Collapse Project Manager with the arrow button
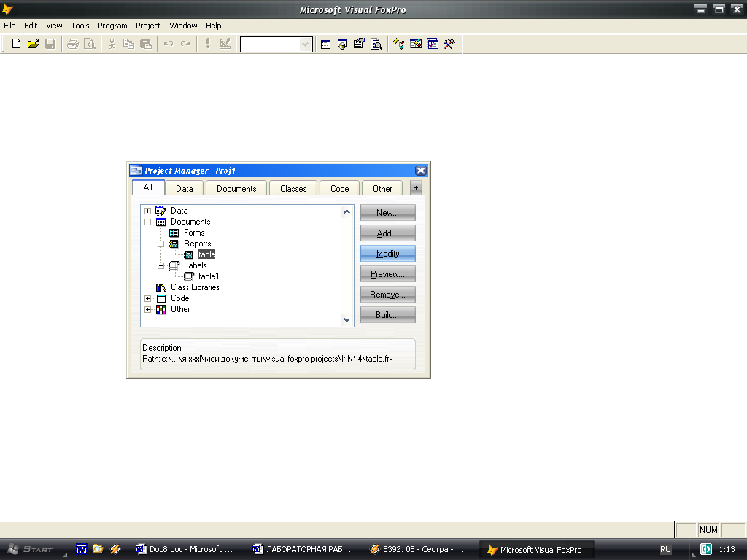 click(x=416, y=188)
